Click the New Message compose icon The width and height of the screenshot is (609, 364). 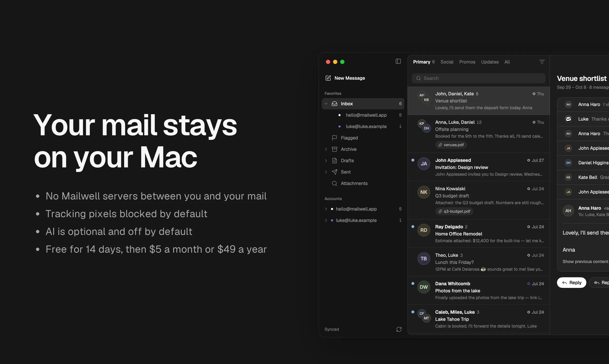click(328, 78)
